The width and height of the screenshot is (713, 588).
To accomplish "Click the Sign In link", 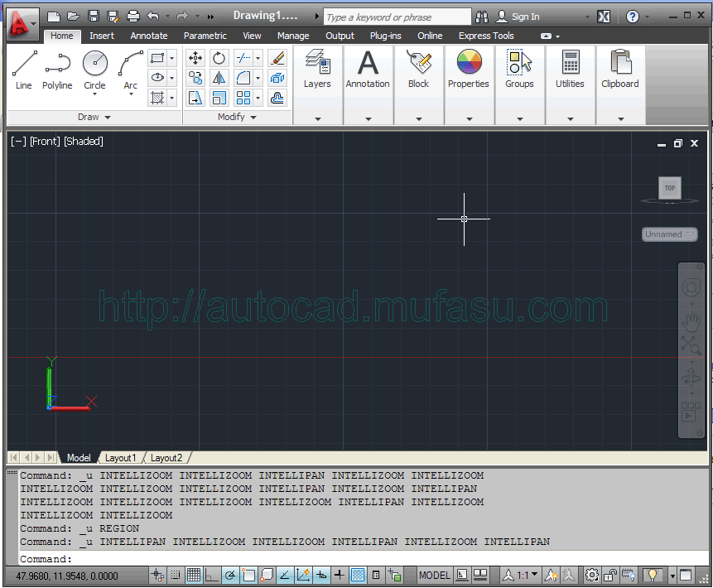I will click(x=528, y=16).
